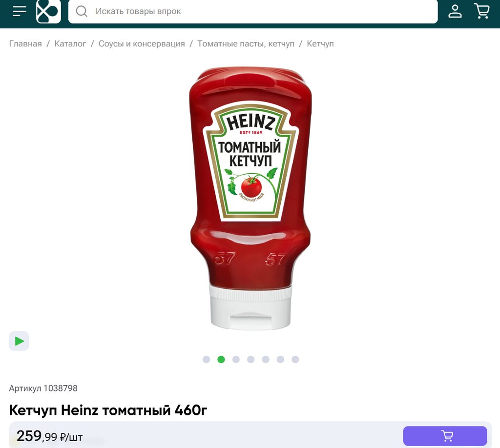
Task: Click the search magnifier icon
Action: pyautogui.click(x=82, y=11)
